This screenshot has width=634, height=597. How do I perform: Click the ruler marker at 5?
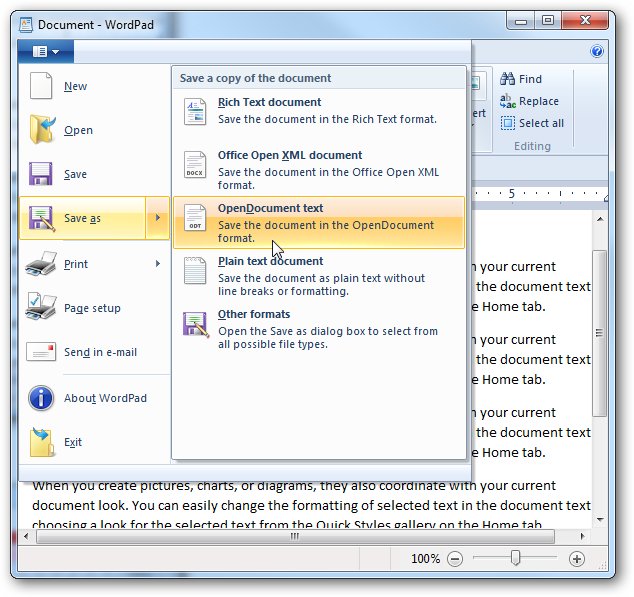(511, 194)
